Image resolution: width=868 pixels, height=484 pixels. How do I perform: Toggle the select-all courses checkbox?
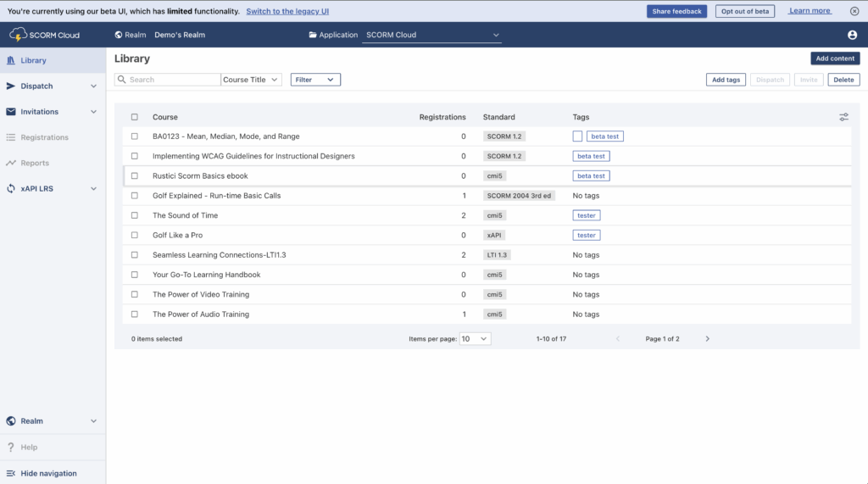pos(135,117)
